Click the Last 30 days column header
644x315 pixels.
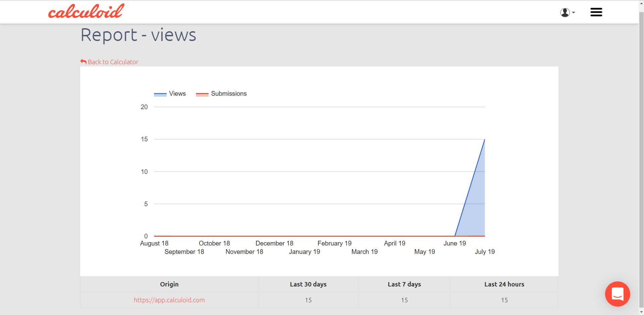(308, 284)
